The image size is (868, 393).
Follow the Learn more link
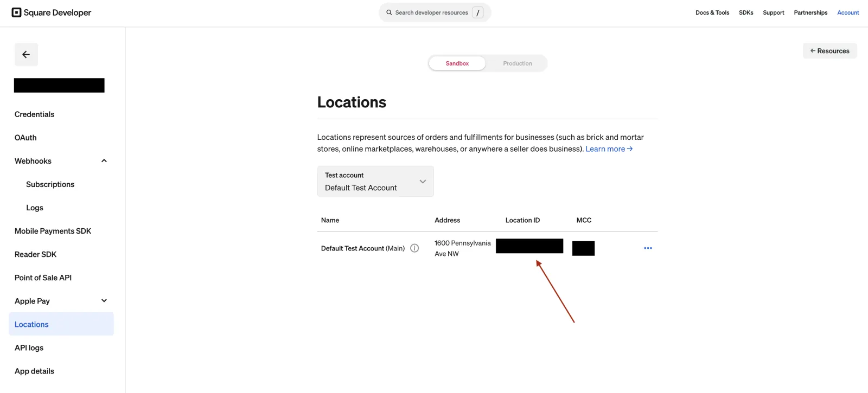609,149
